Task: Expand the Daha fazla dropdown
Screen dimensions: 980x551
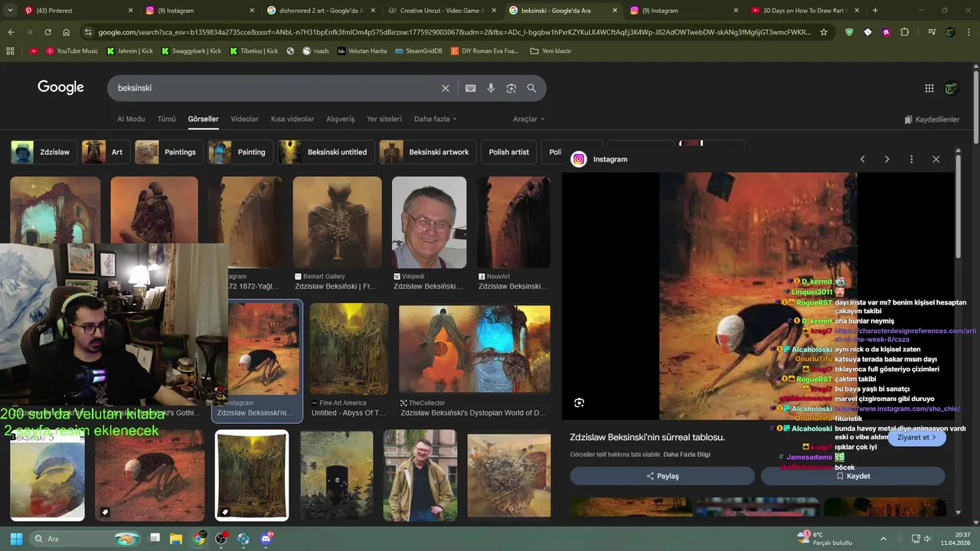Action: point(435,119)
